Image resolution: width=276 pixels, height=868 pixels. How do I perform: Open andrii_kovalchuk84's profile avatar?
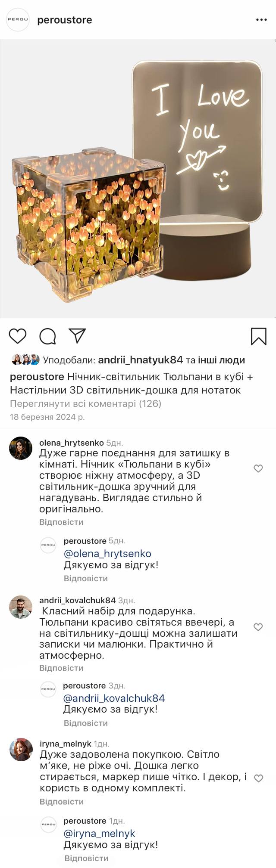coord(21,607)
